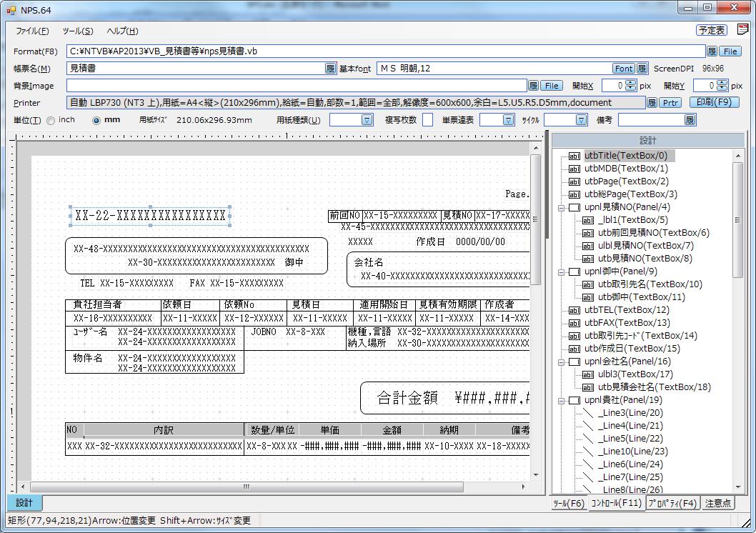
Task: Select the utbMDB TextBox icon in tree
Action: pos(574,169)
